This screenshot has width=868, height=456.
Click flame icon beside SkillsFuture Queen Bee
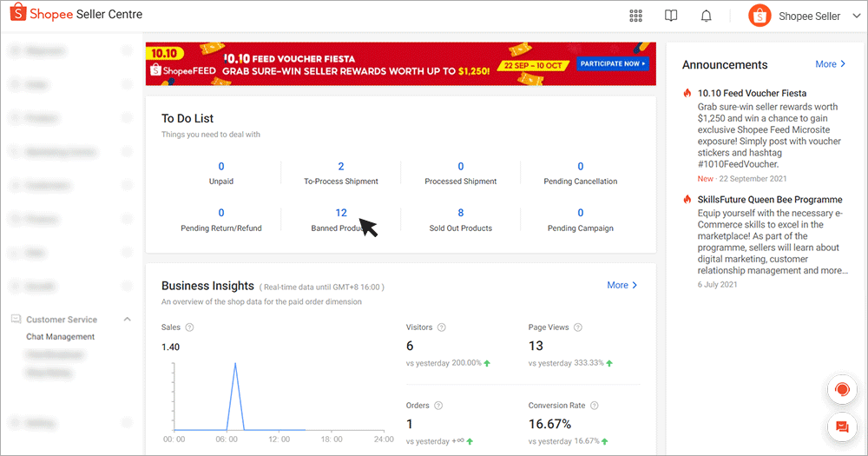(x=687, y=200)
